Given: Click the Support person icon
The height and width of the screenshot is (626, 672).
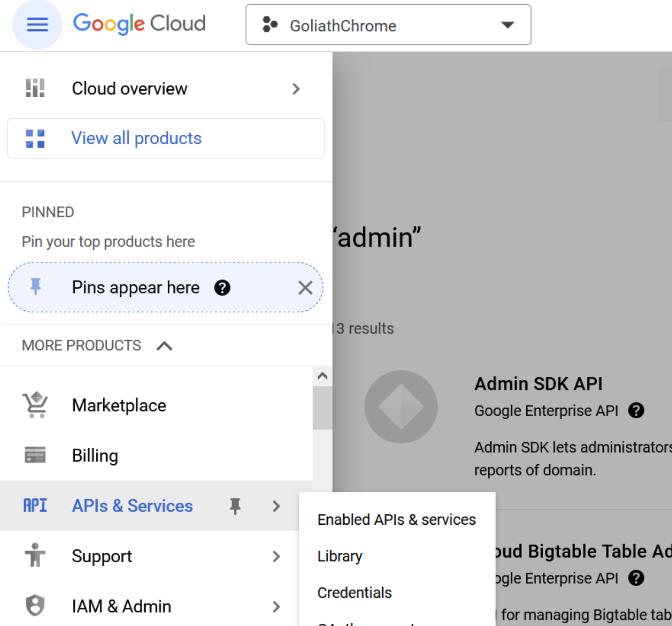Looking at the screenshot, I should point(35,555).
